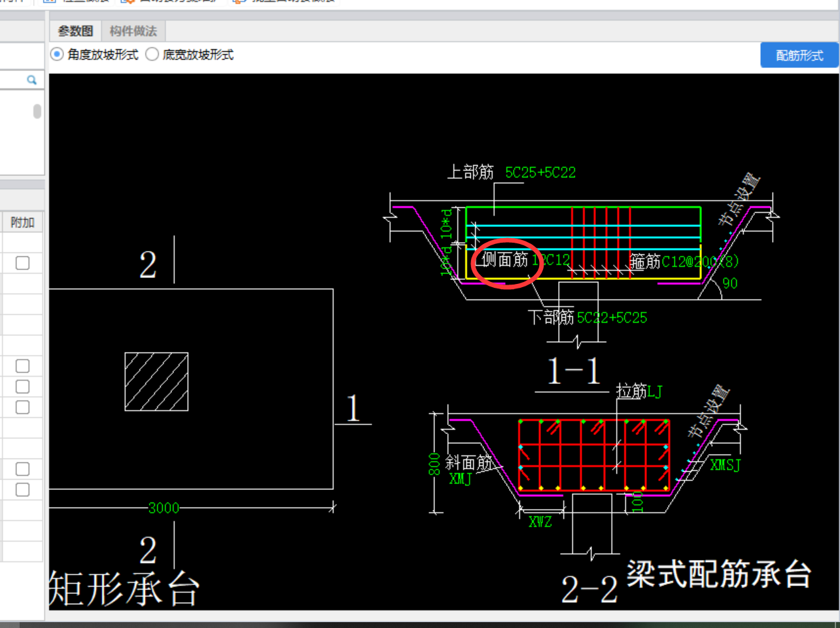This screenshot has width=840, height=628.
Task: Click the green XMSJ parameter label
Action: coord(725,465)
